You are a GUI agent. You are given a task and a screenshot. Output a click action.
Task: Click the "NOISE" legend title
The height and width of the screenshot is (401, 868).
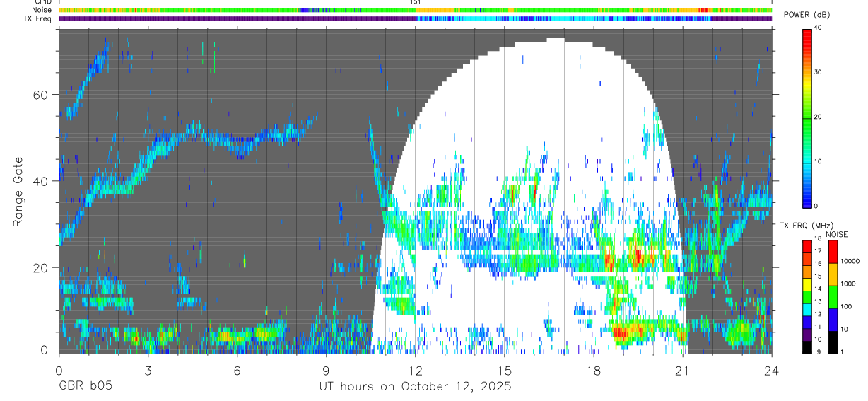pyautogui.click(x=837, y=234)
